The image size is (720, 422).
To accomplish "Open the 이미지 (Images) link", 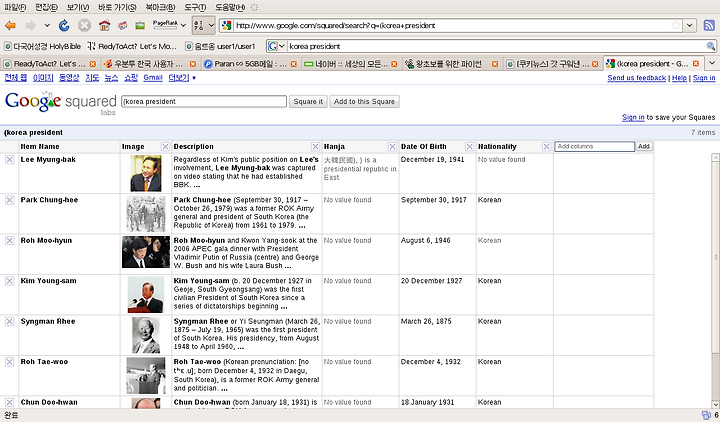I will (43, 78).
